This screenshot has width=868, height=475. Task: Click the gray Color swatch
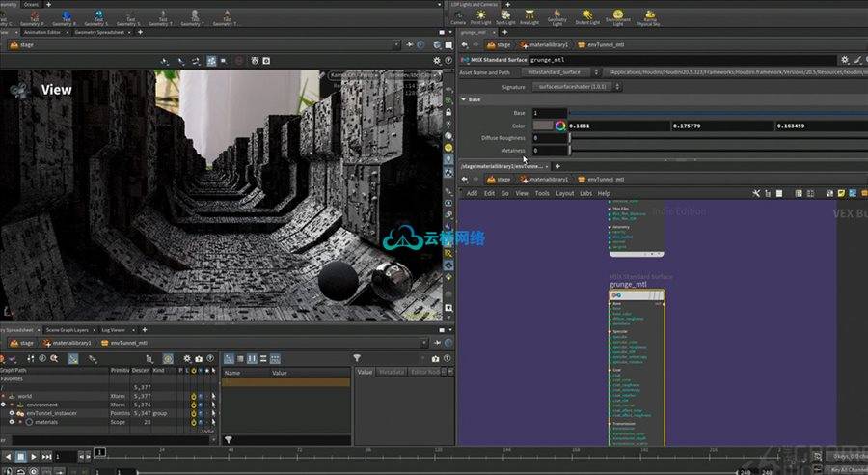[543, 126]
